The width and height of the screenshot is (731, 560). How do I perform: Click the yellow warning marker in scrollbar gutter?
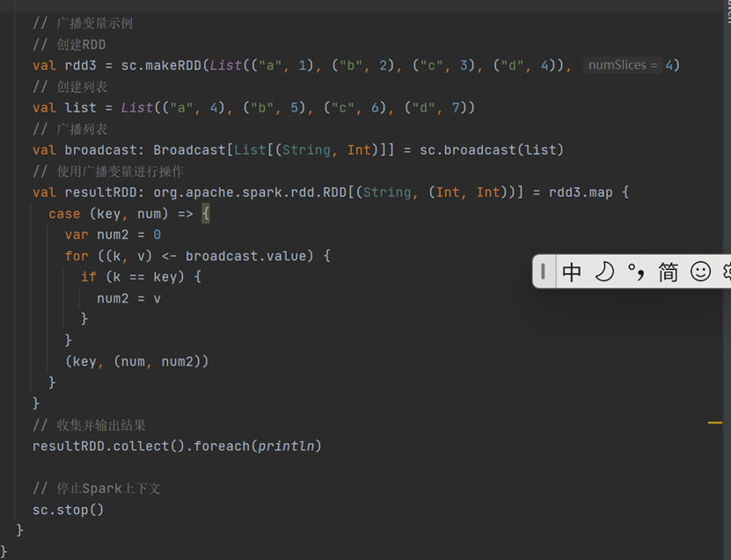pos(714,423)
